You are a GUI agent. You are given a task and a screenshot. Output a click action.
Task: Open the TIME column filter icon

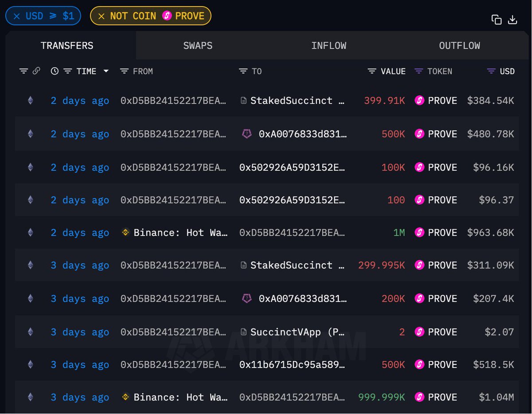point(67,71)
